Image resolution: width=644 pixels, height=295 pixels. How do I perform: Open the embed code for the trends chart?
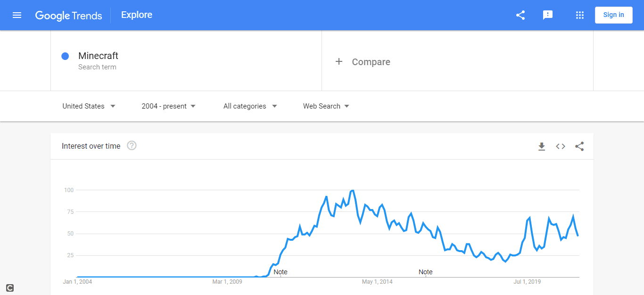[x=561, y=146]
